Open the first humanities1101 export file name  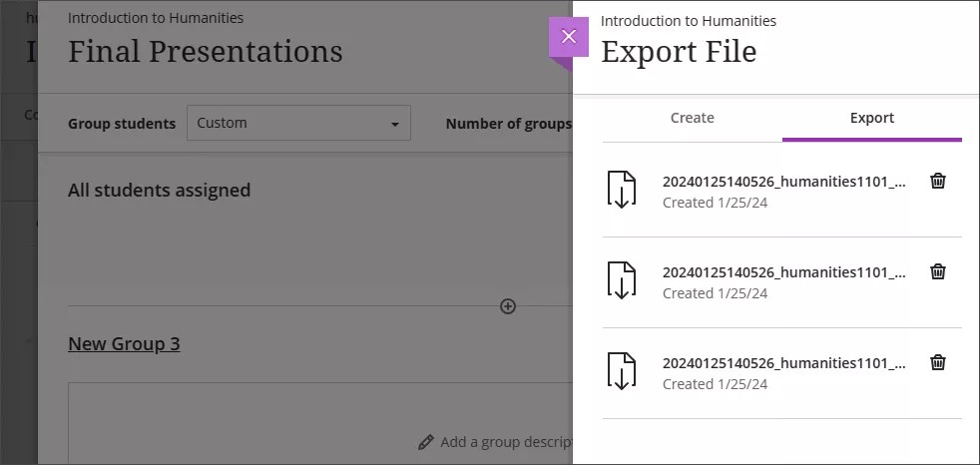pyautogui.click(x=783, y=182)
